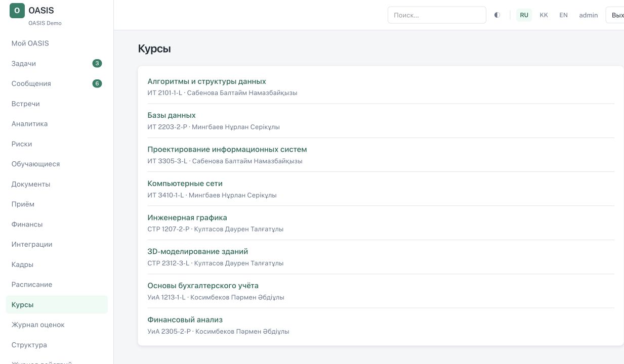
Task: Click the code line ИТ 2203-2-P
Action: 214,127
